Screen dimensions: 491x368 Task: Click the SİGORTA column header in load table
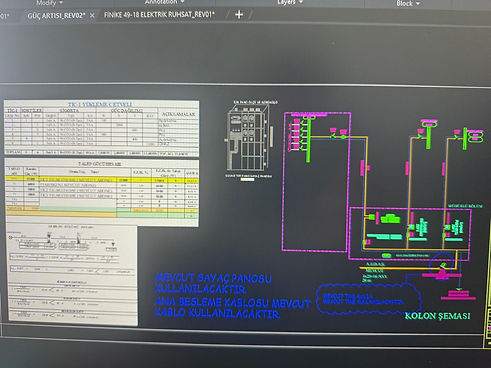[69, 110]
